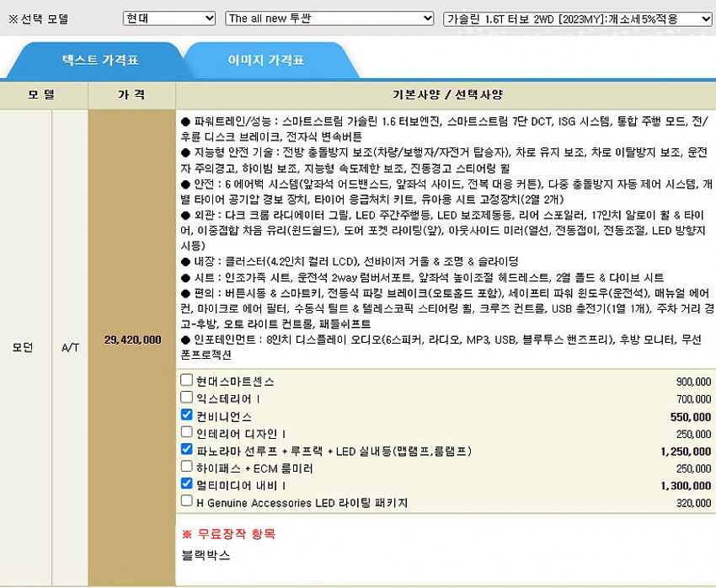The height and width of the screenshot is (588, 716).
Task: Click the 블랙박스 free installation item
Action: (x=206, y=555)
